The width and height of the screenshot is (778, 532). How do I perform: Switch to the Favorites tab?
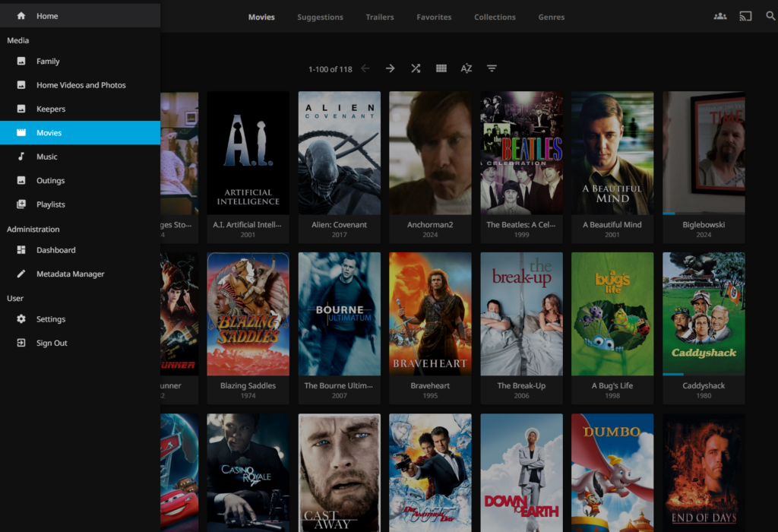click(x=434, y=17)
